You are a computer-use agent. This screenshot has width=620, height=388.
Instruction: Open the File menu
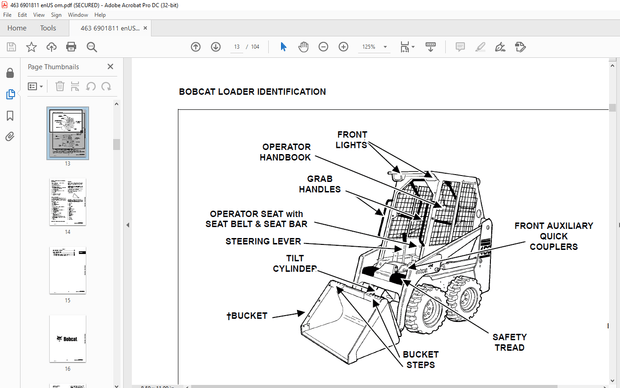7,15
